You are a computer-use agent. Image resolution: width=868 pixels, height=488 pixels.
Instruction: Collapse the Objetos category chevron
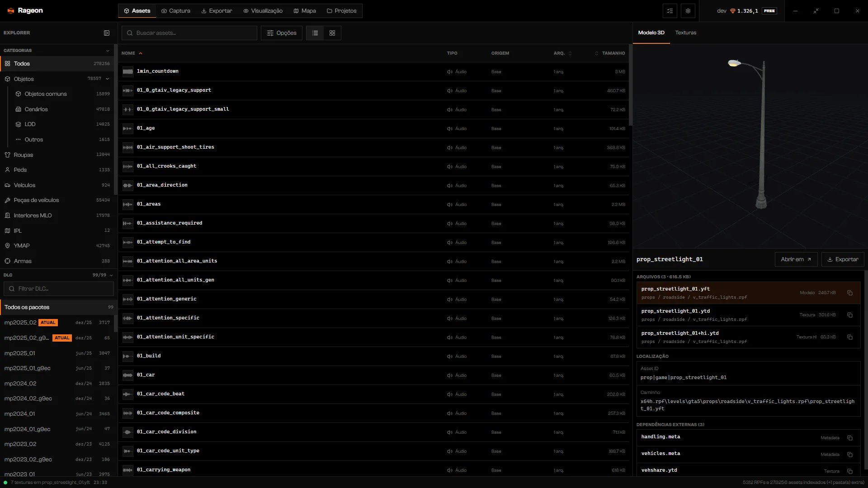pos(108,79)
